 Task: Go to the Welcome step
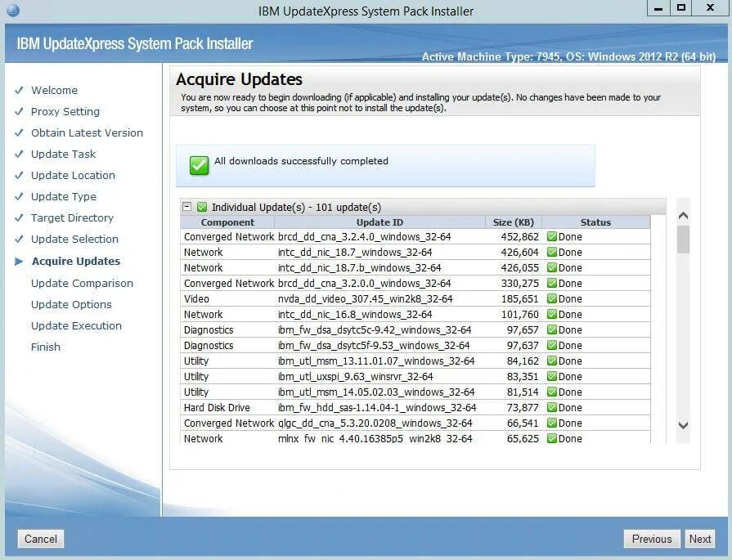click(54, 90)
